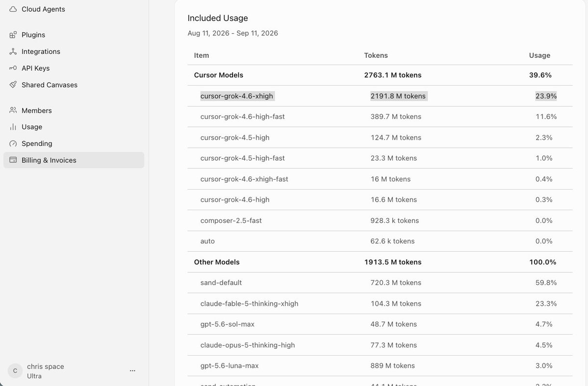
Task: Click the 48.7 M tokens cell
Action: (x=394, y=324)
